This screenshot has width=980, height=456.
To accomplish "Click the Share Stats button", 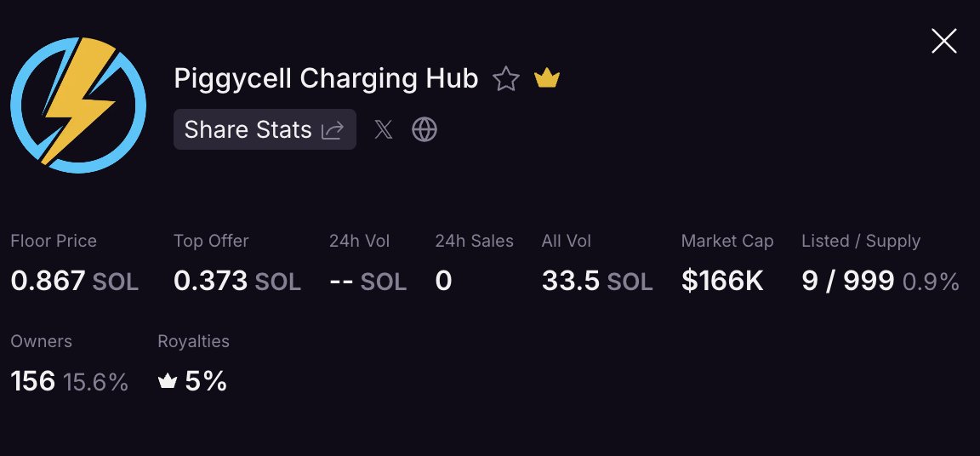I will click(265, 129).
